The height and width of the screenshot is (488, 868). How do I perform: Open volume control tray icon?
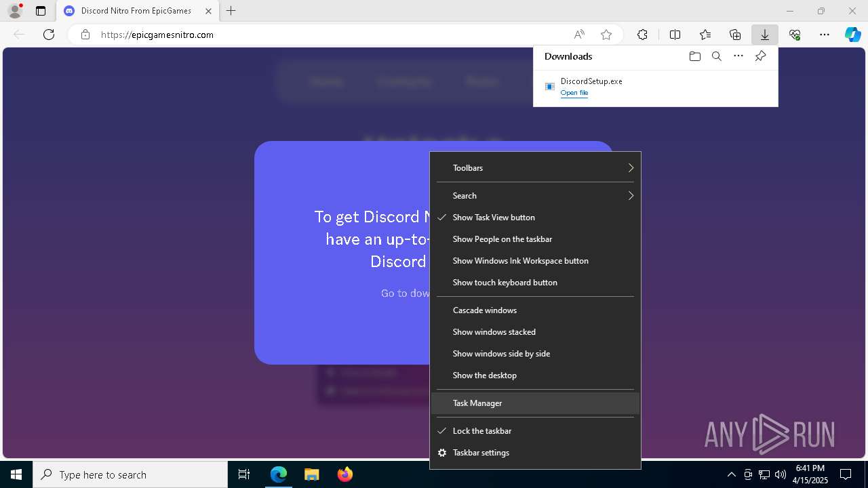(780, 474)
